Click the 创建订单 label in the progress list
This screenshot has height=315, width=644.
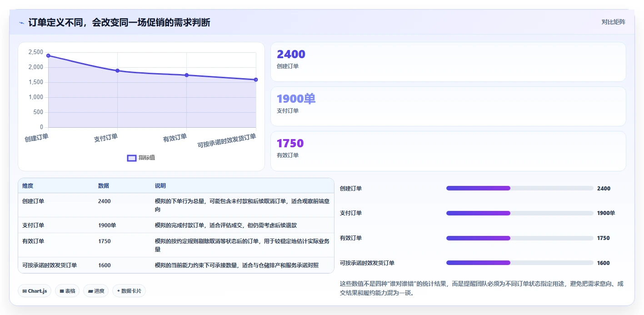351,188
